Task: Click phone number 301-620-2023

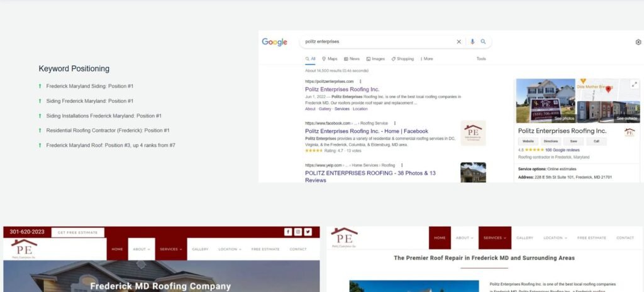Action: click(x=26, y=232)
